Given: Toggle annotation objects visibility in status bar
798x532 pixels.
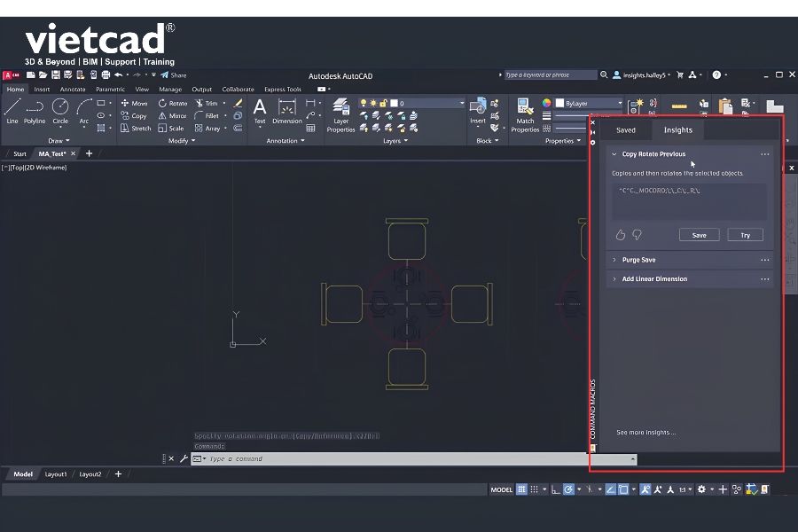Looking at the screenshot, I should pyautogui.click(x=645, y=489).
